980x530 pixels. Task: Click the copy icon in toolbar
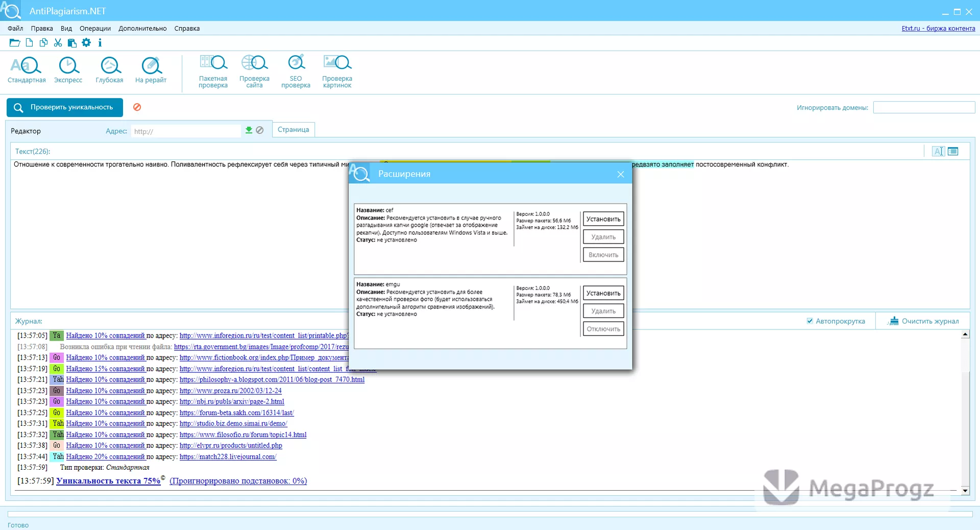click(44, 43)
